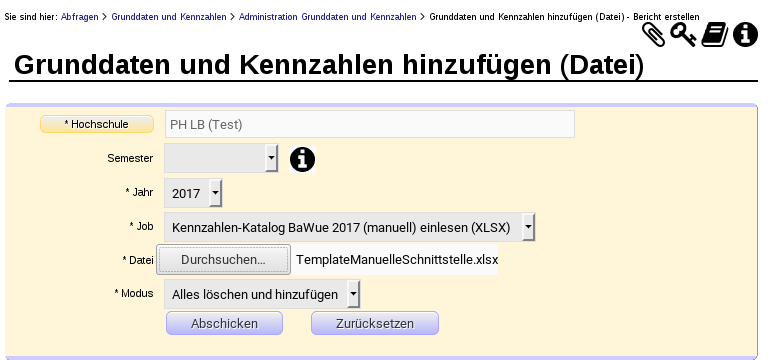Screen dimensions: 781x360
Task: Click the key icon in header
Action: (x=683, y=35)
